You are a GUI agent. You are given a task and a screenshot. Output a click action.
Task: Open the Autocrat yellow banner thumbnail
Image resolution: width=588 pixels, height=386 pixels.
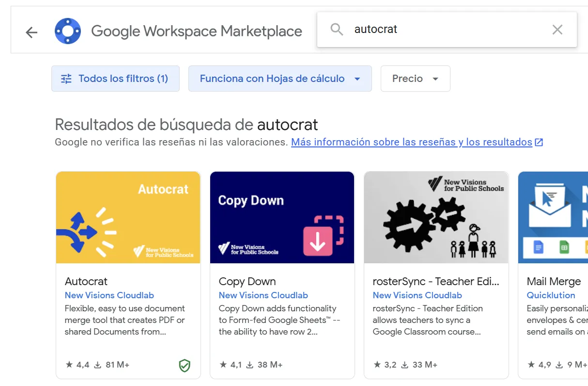coord(128,217)
